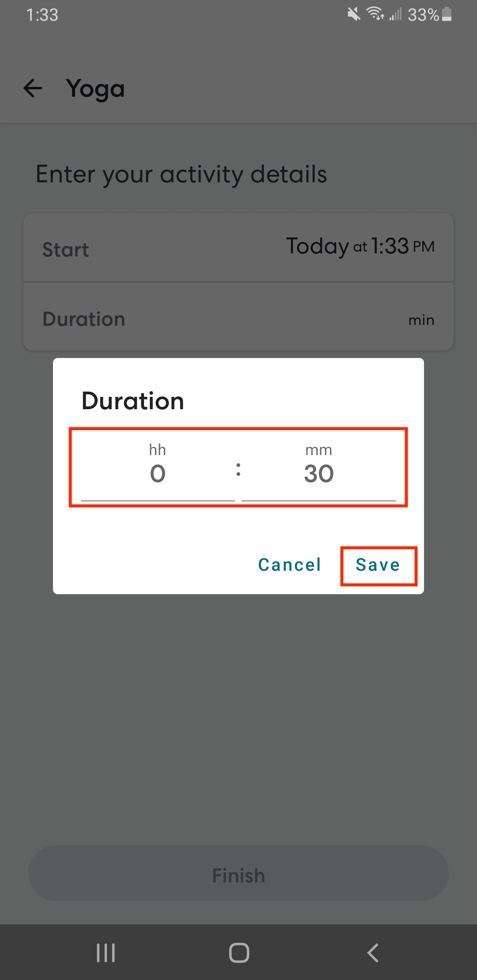Screen dimensions: 477x980
Task: Tap the status bar clock
Action: (42, 15)
